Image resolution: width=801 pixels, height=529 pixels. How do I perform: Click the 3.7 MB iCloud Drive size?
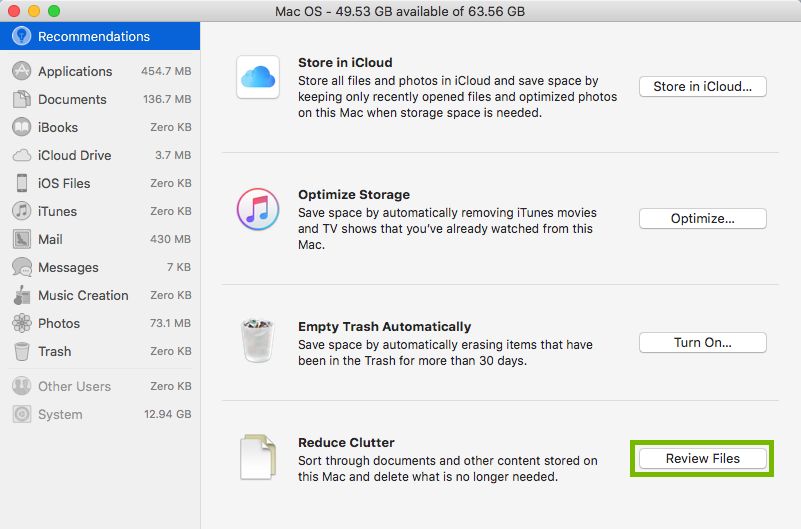pyautogui.click(x=173, y=155)
